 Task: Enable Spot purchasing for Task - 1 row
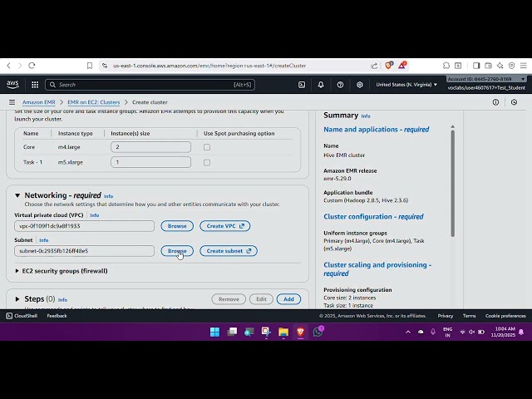pyautogui.click(x=207, y=163)
